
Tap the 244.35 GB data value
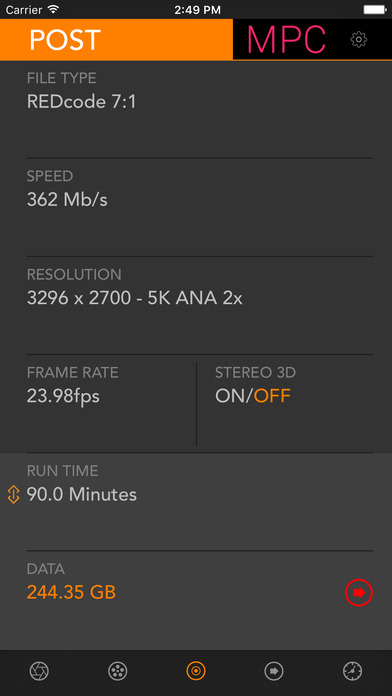71,592
